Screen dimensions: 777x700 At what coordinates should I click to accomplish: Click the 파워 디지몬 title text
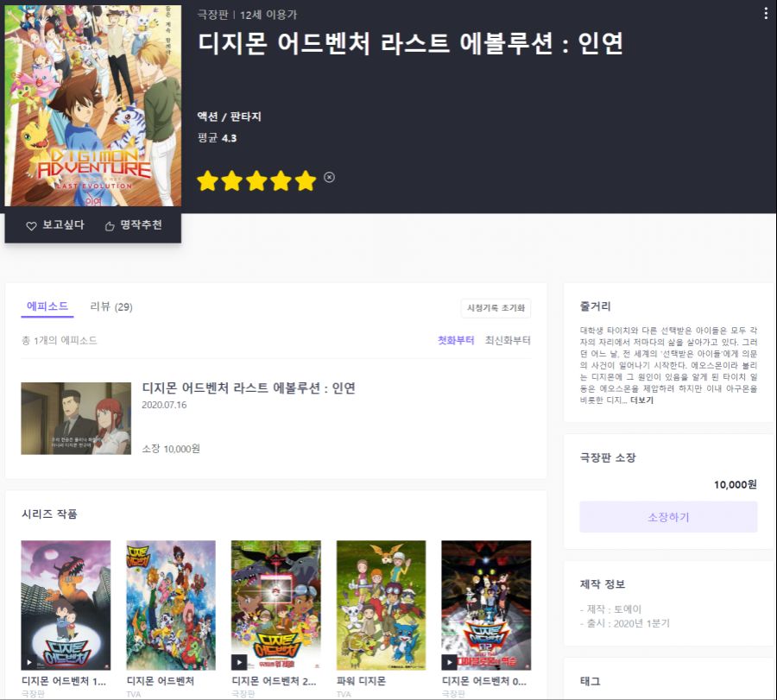(x=361, y=681)
